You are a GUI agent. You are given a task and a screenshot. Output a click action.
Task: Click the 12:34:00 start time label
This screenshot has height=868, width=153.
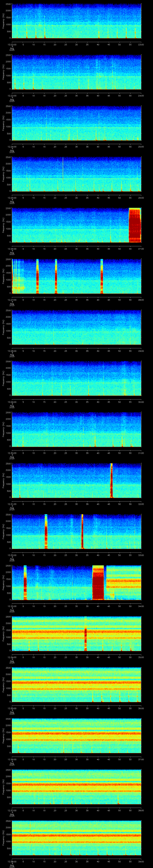tap(12, 657)
